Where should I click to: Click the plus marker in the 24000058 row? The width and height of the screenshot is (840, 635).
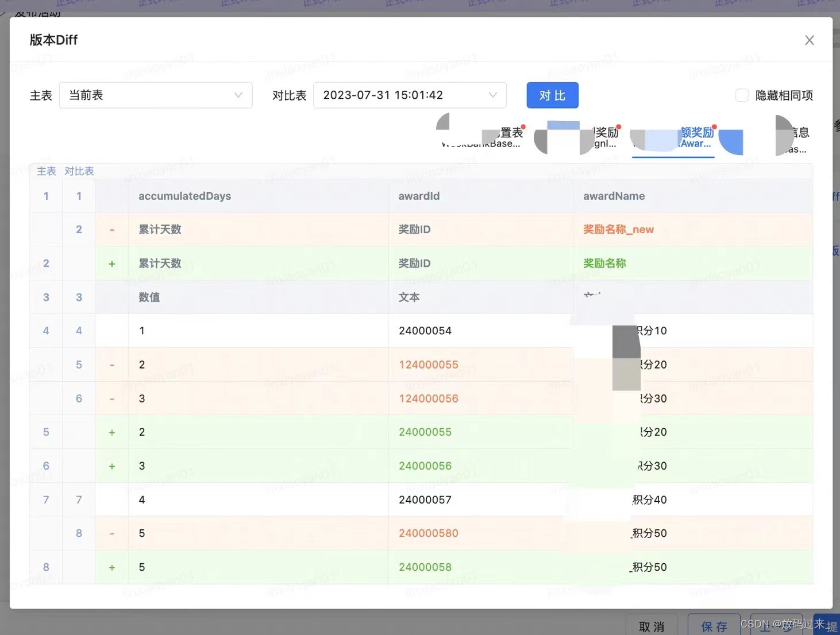112,567
